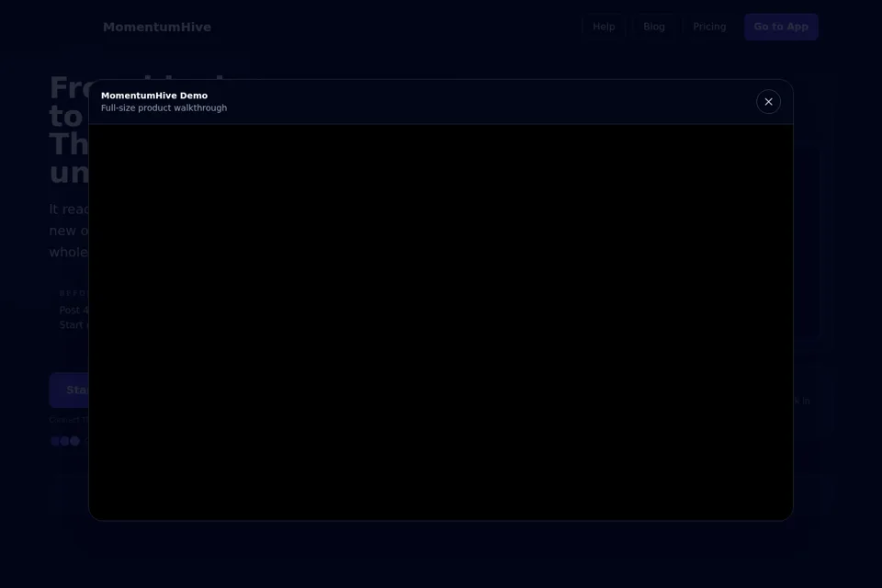Screen dimensions: 882x588
Task: Open the Help page in navbar
Action: coord(604,27)
